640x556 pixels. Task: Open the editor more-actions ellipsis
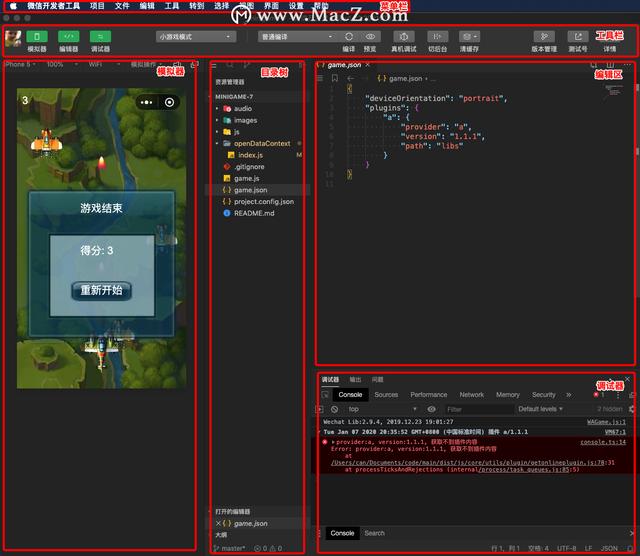click(x=627, y=65)
